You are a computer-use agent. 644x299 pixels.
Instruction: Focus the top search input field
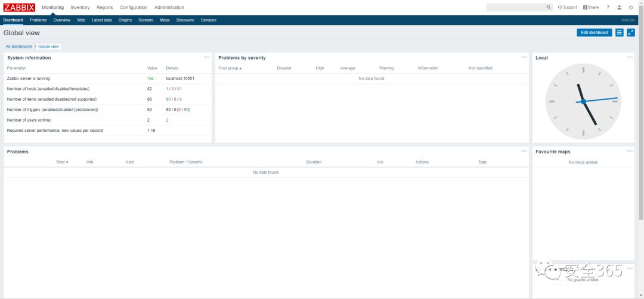[x=516, y=7]
